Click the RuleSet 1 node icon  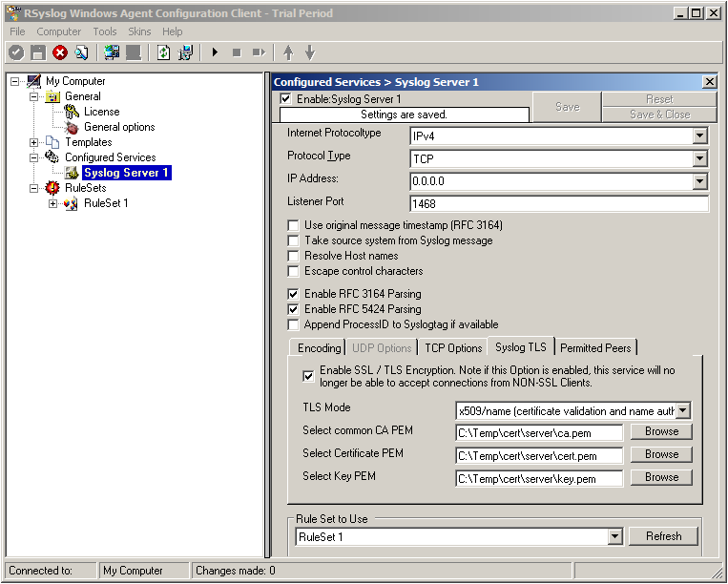click(71, 203)
